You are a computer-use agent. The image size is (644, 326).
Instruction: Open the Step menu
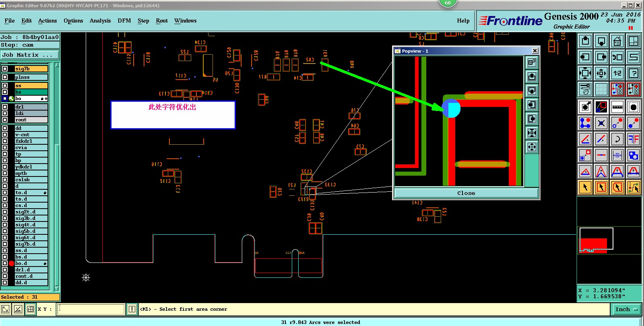(143, 21)
